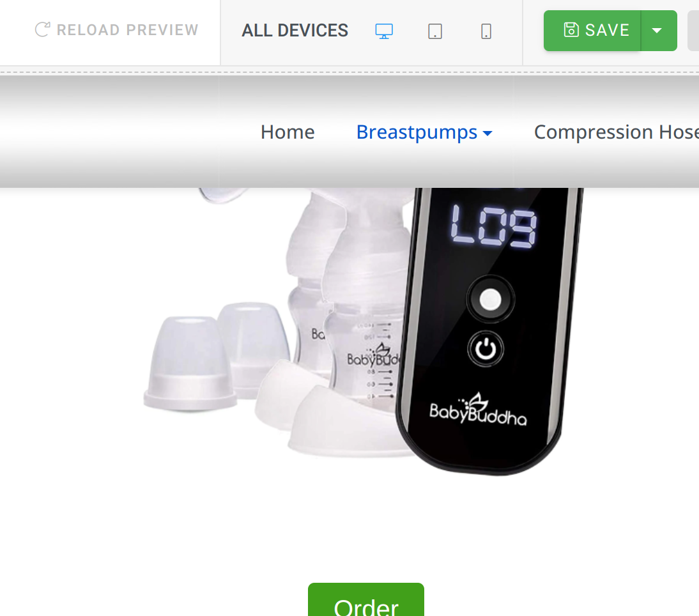Image resolution: width=699 pixels, height=616 pixels.
Task: Click the RELOAD PREVIEW text
Action: (128, 30)
